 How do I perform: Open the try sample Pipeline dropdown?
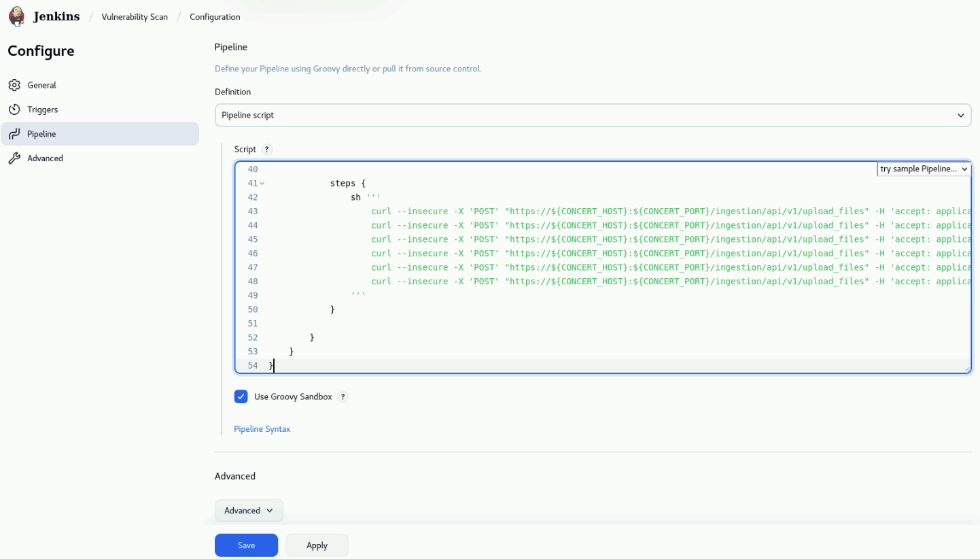[x=924, y=169]
